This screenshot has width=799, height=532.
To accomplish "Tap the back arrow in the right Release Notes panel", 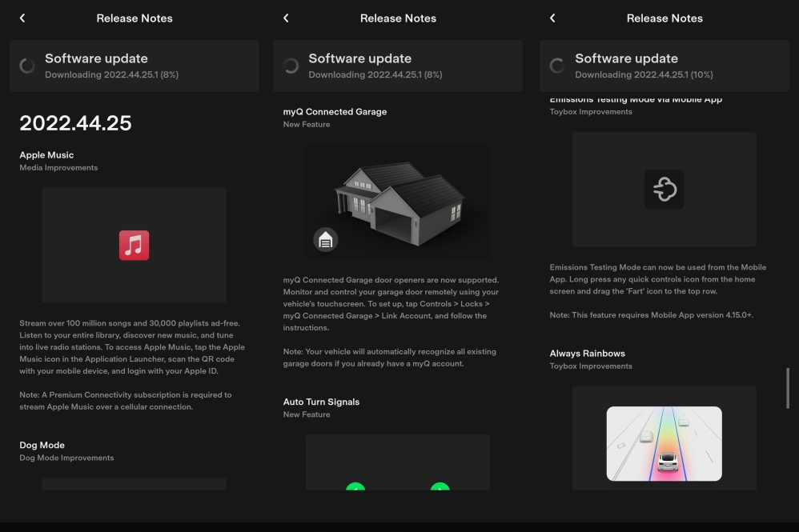I will 552,18.
